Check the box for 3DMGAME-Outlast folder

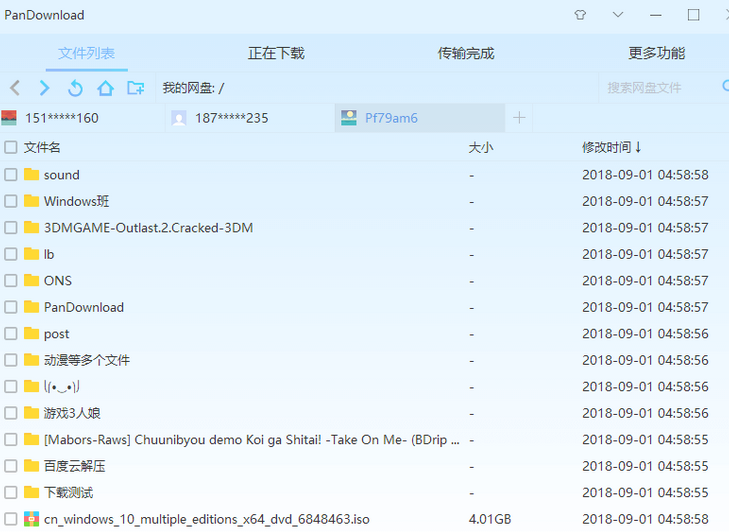coord(11,227)
